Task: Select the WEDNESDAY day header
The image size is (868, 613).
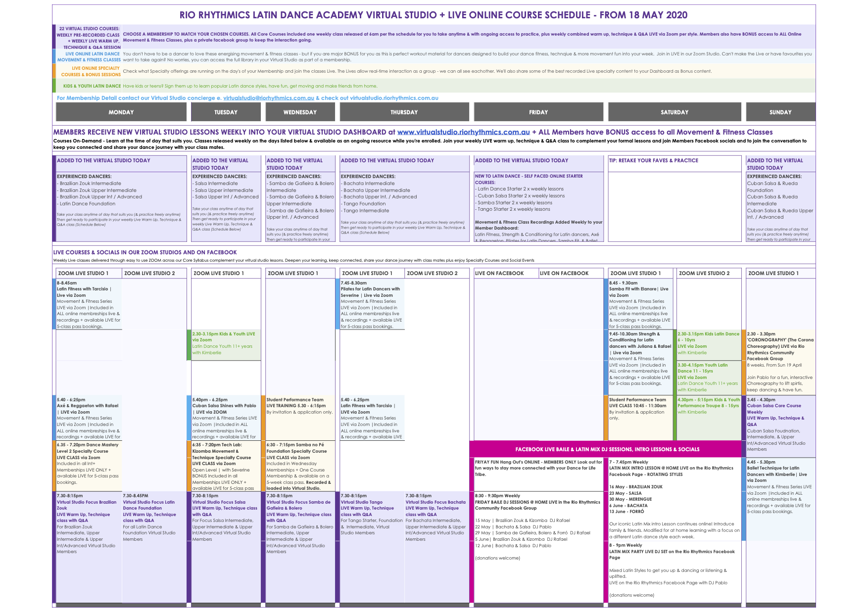Action: tap(300, 112)
